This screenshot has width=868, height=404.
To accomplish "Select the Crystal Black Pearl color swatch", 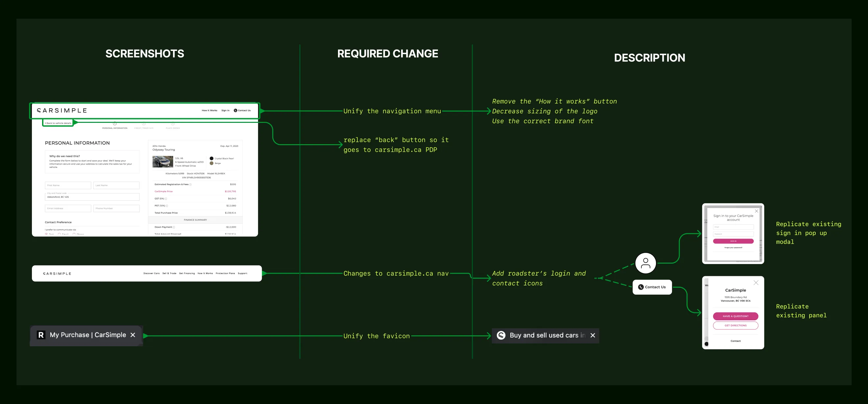I will click(x=211, y=158).
